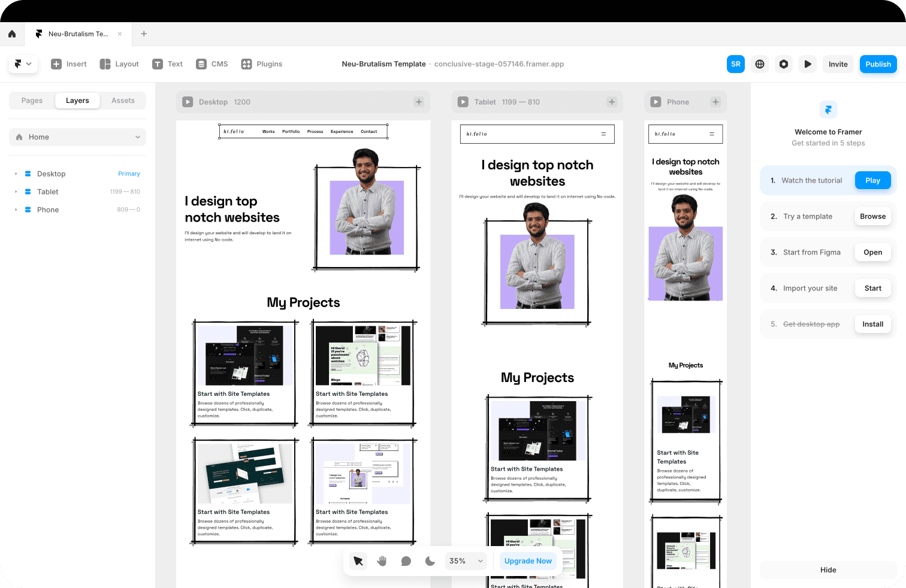Switch to the Layers tab
This screenshot has width=906, height=588.
point(77,101)
